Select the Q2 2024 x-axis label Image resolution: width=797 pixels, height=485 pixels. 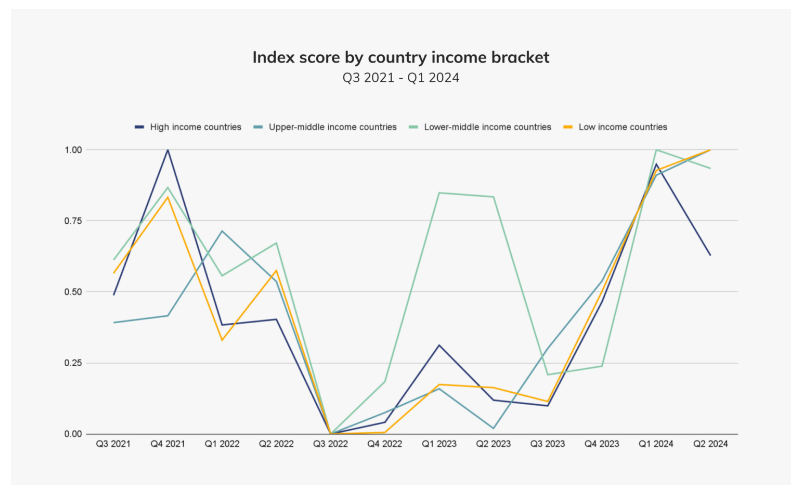point(711,444)
